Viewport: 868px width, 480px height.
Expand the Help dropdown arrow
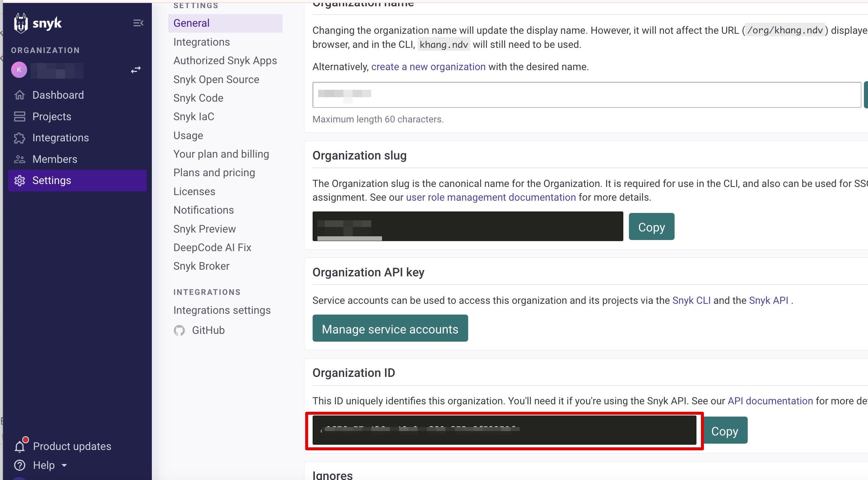point(64,465)
